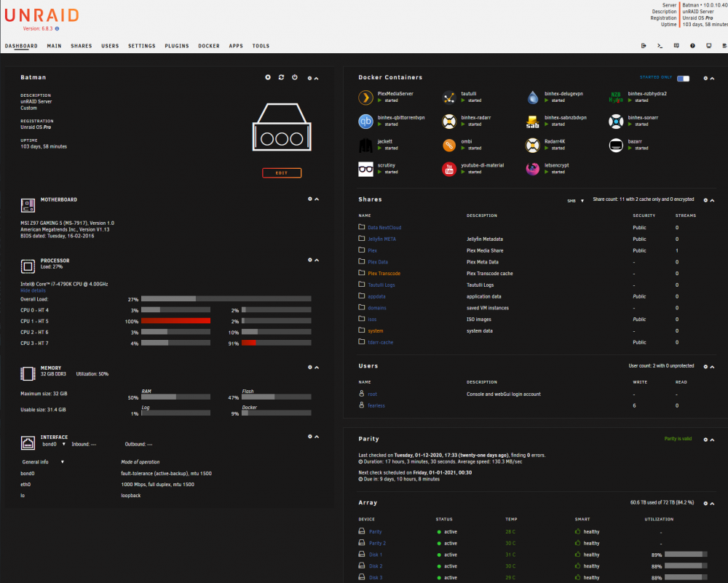Click the Disk 2 utilization bar
The height and width of the screenshot is (583, 728).
coord(686,566)
